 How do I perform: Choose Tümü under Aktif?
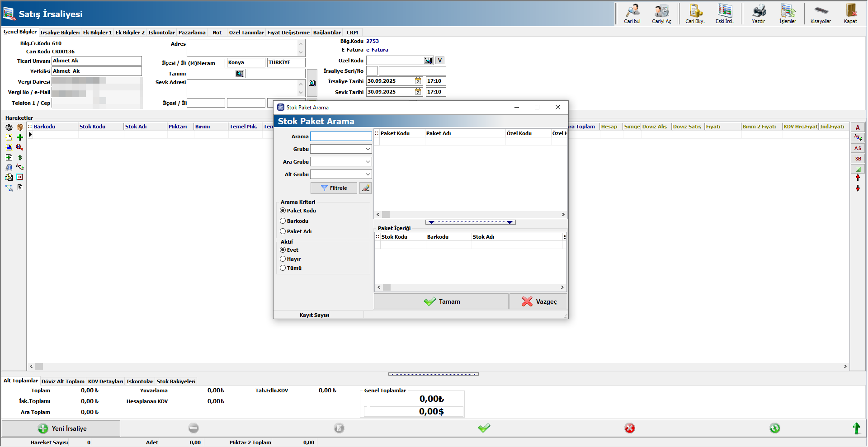tap(283, 268)
